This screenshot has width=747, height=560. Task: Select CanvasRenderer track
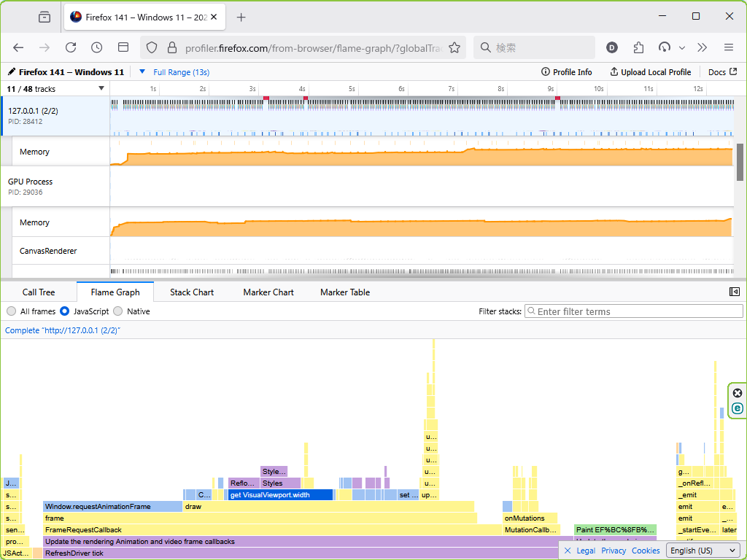(61, 251)
